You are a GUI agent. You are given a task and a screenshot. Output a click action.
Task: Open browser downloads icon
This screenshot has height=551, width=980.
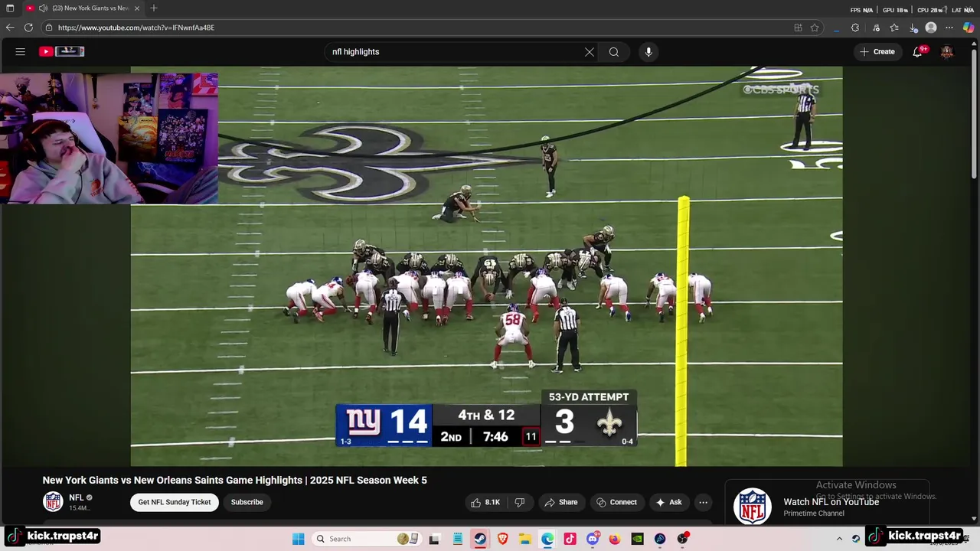click(913, 28)
